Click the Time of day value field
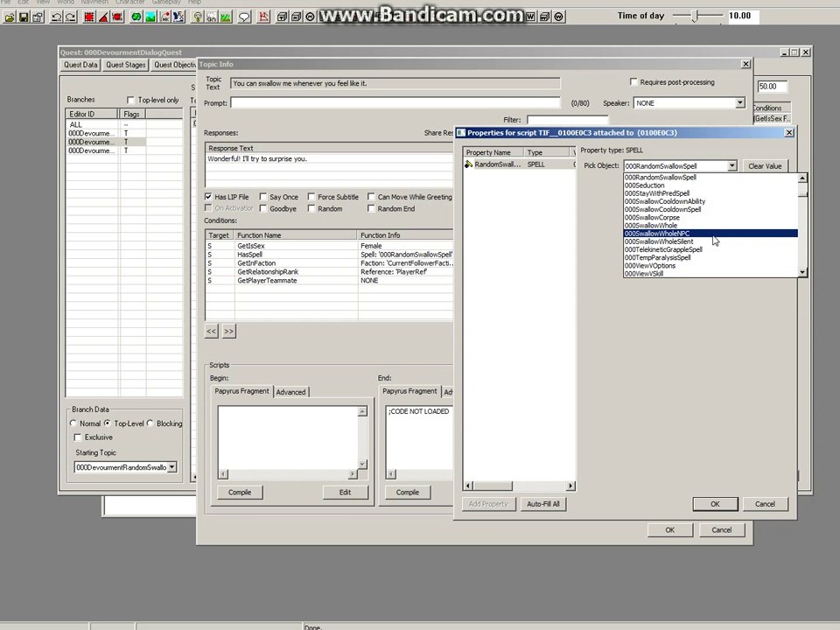840x630 pixels. (x=743, y=16)
